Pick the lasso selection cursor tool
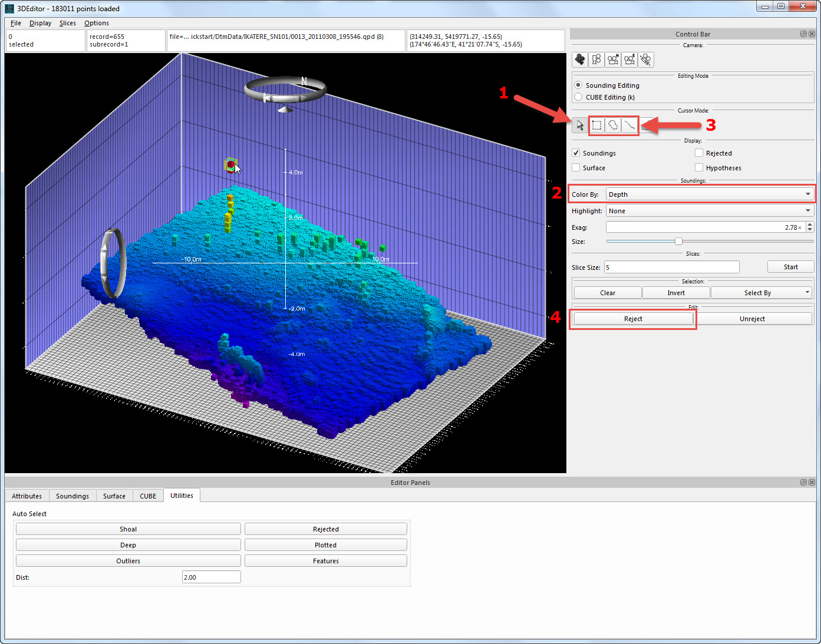 (x=613, y=125)
